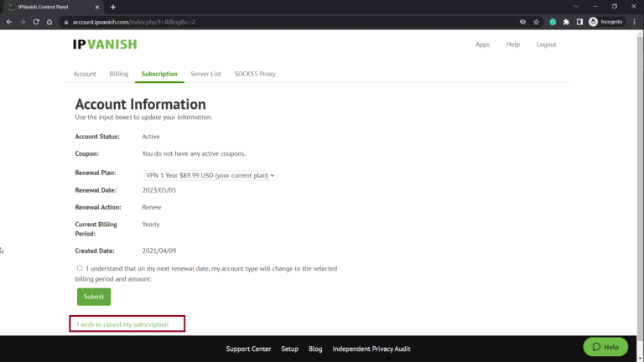Viewport: 644px width, 362px height.
Task: Open a new browser tab
Action: pos(113,7)
